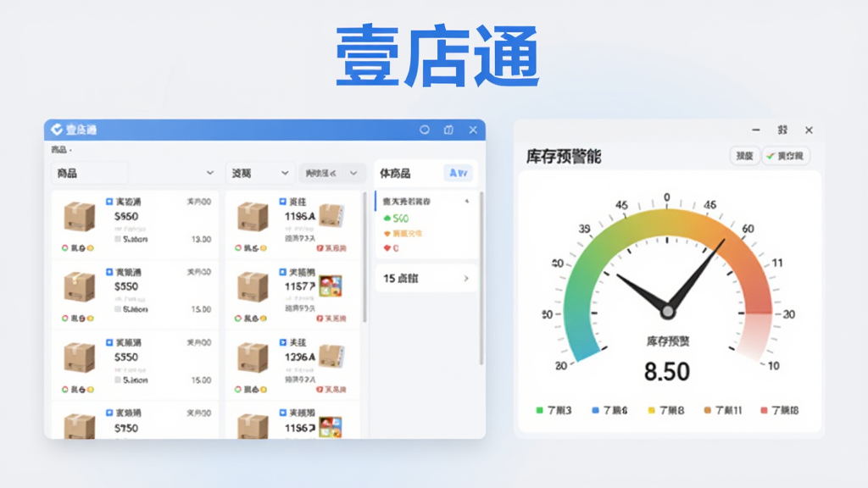868x488 pixels.
Task: Select the green legend swatch
Action: [x=539, y=410]
